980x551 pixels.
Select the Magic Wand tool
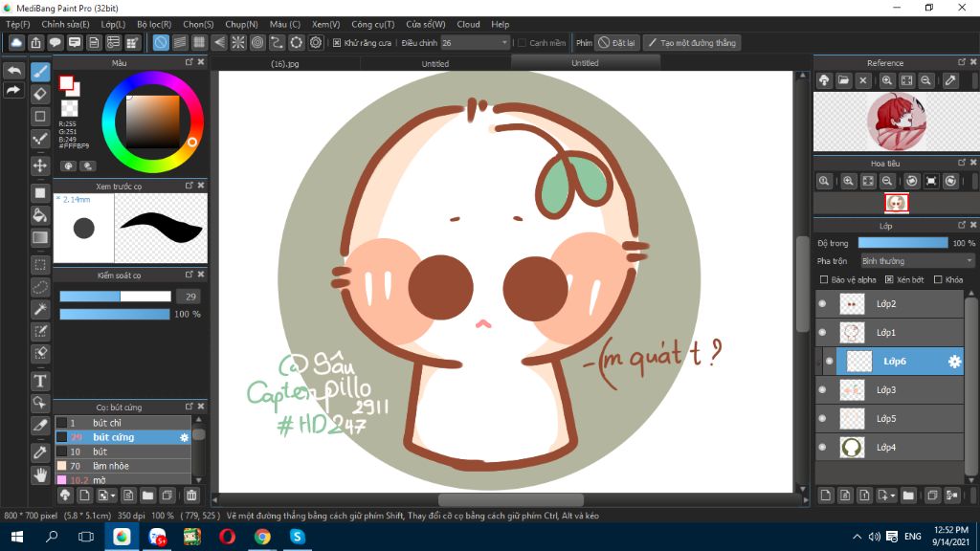point(40,309)
